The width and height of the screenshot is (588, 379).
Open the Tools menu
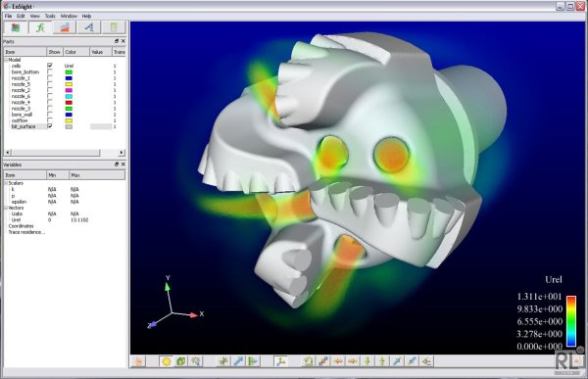(x=50, y=16)
